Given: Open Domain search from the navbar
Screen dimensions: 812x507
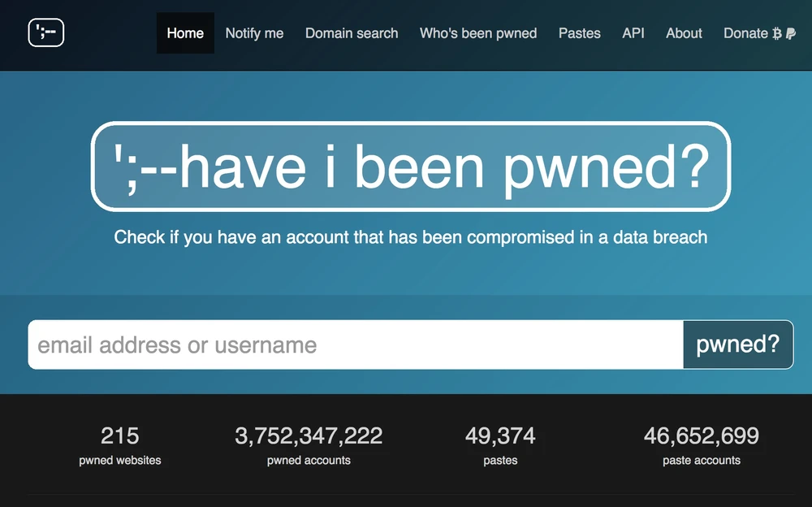Looking at the screenshot, I should coord(352,33).
